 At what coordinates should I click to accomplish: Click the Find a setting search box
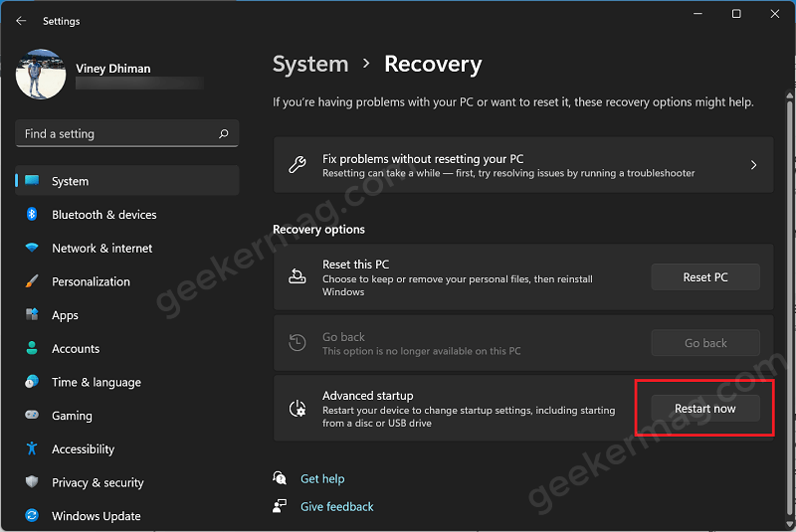[127, 133]
